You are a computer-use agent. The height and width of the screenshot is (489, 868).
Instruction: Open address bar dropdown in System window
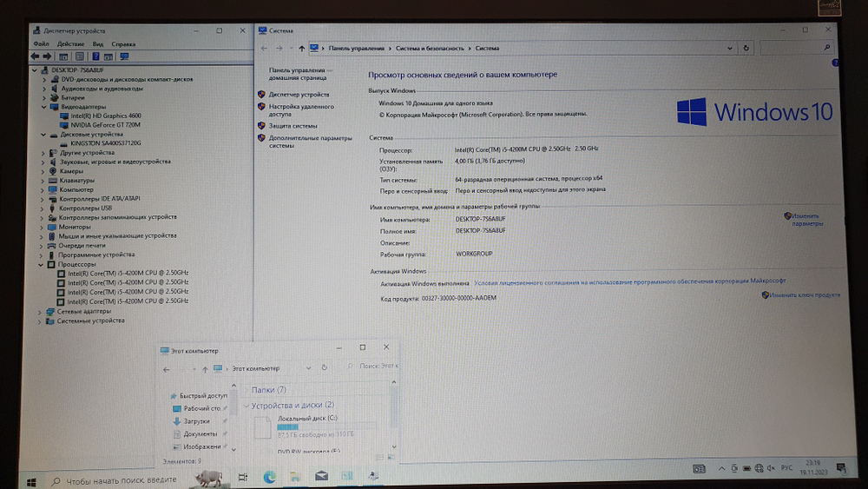[730, 48]
